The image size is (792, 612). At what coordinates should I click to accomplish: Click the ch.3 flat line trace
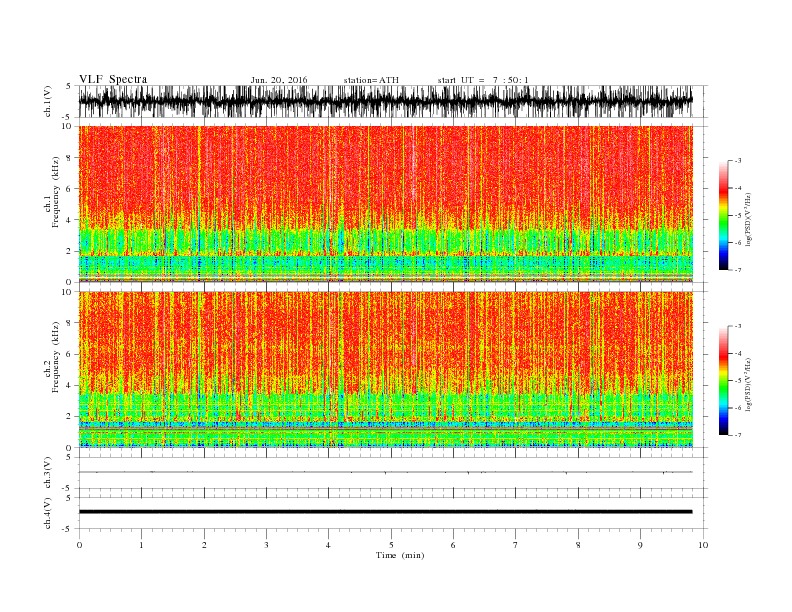386,472
